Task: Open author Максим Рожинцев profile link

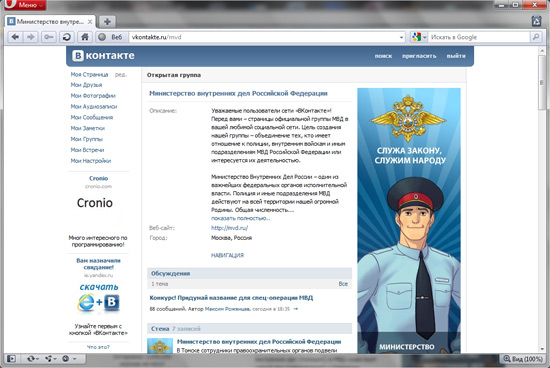Action: pyautogui.click(x=228, y=309)
